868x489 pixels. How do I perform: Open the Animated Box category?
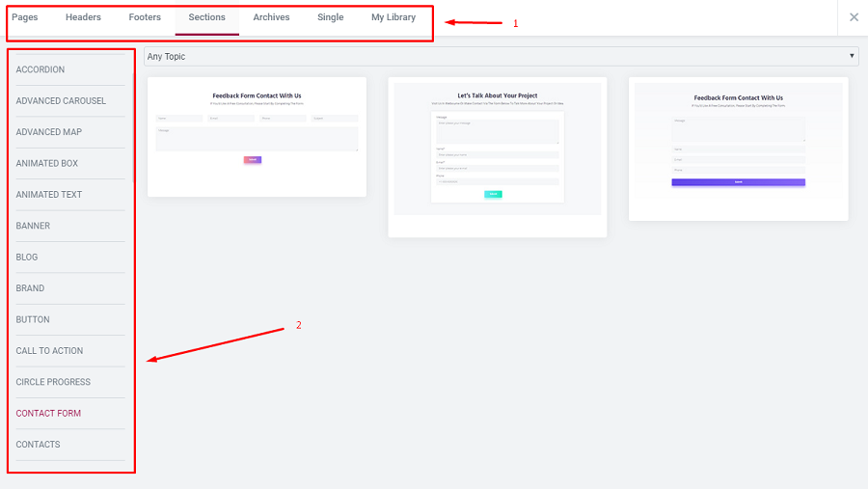pos(47,164)
